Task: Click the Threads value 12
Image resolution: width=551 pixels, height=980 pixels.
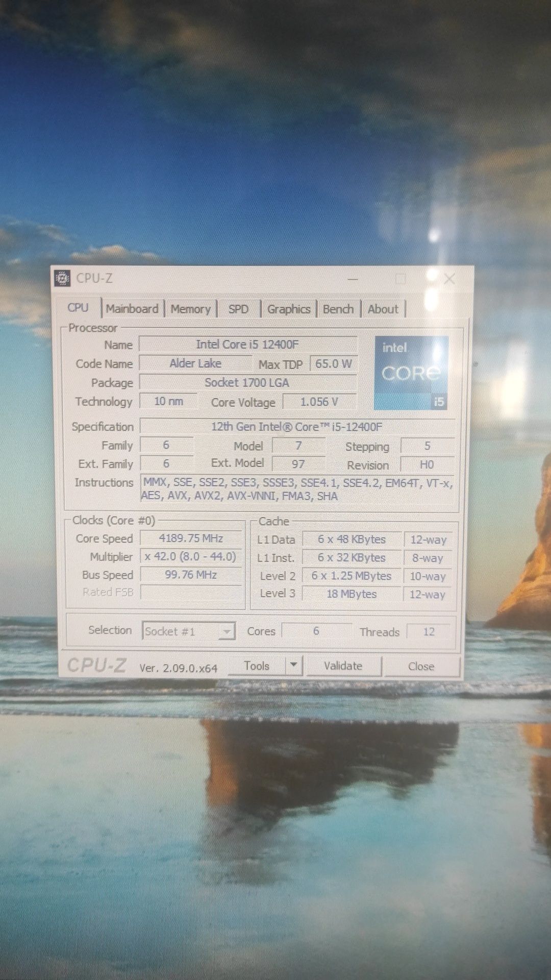Action: click(x=429, y=632)
